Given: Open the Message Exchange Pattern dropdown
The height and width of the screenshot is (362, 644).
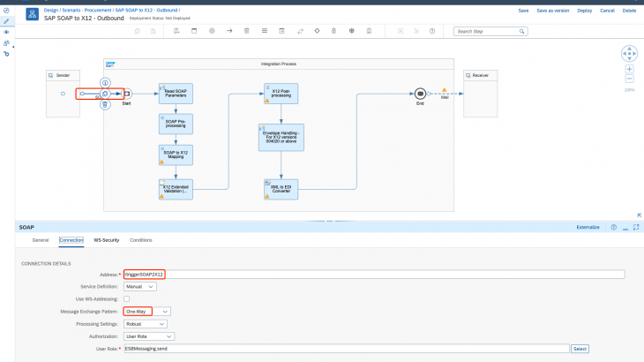Looking at the screenshot, I should pyautogui.click(x=147, y=312).
